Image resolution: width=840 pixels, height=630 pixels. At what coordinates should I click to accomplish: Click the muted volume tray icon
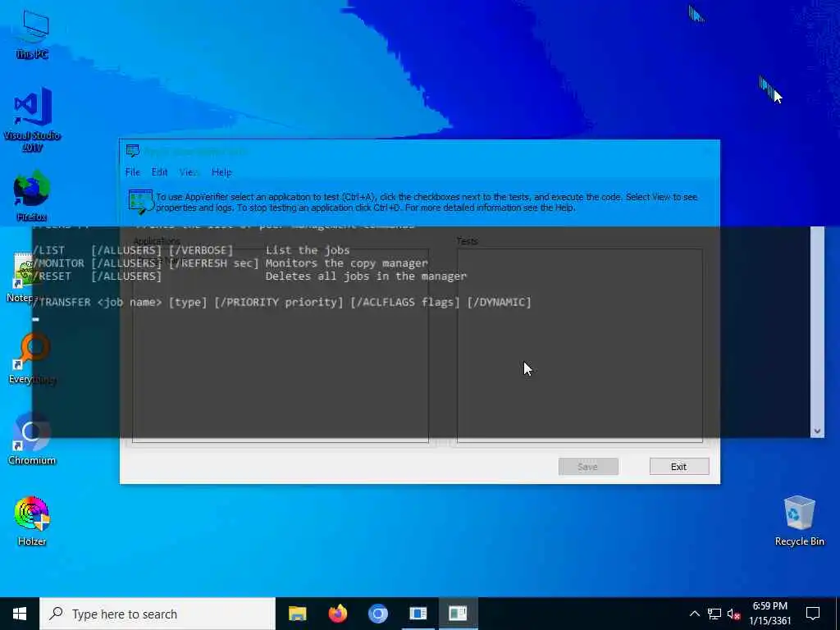click(734, 614)
